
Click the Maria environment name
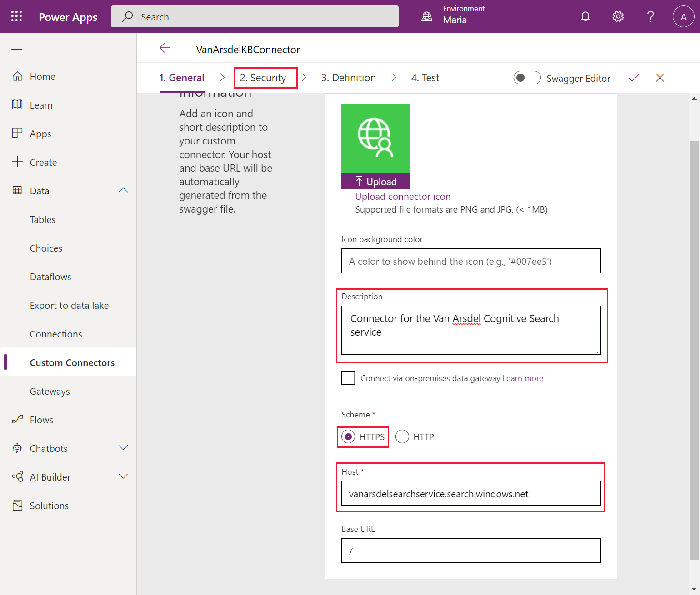click(x=455, y=20)
